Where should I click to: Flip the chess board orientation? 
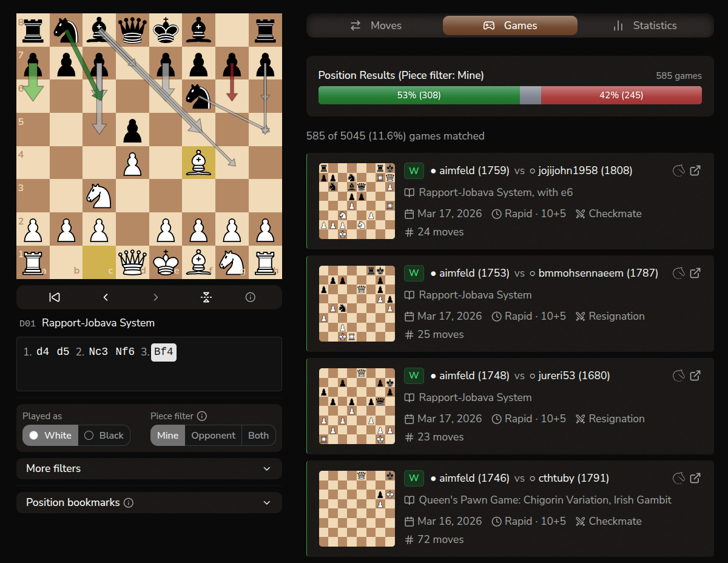point(206,297)
